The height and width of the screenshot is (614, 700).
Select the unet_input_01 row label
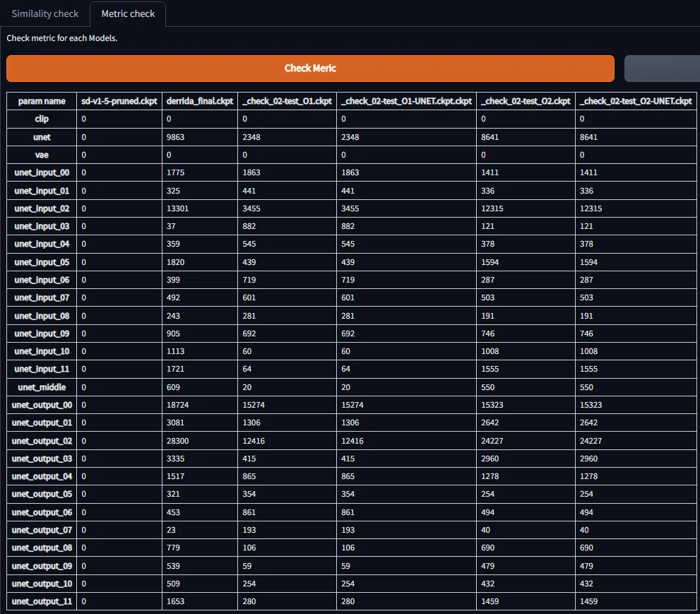(x=42, y=191)
